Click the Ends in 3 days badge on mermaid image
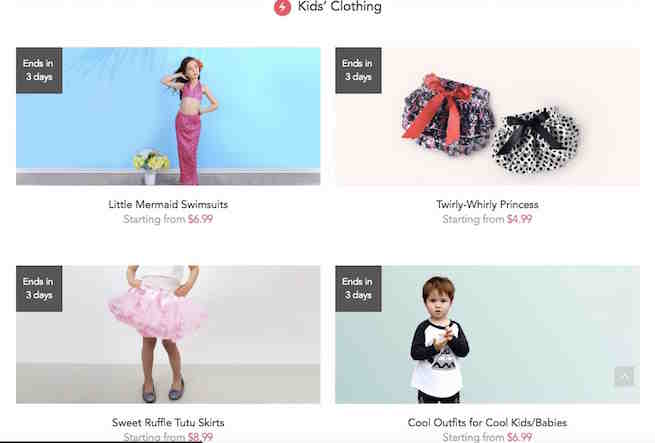 [x=39, y=70]
